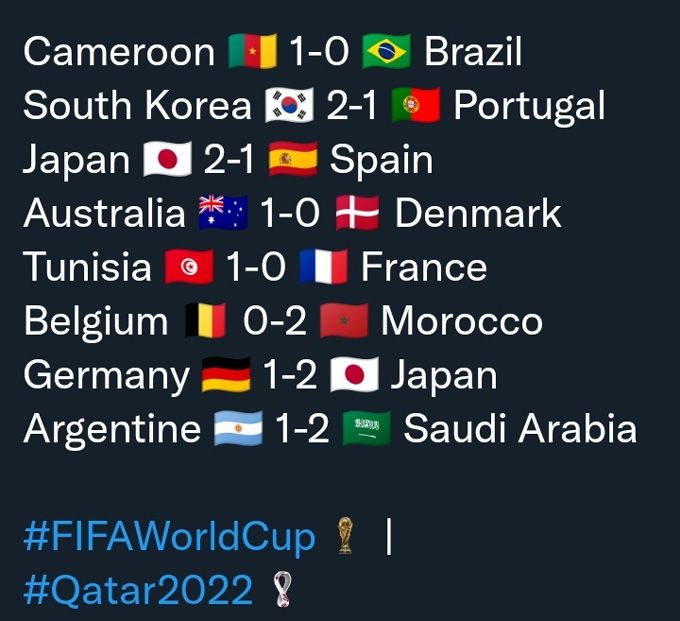680x621 pixels.
Task: Open the #Qatar2022 hashtag
Action: (x=138, y=589)
